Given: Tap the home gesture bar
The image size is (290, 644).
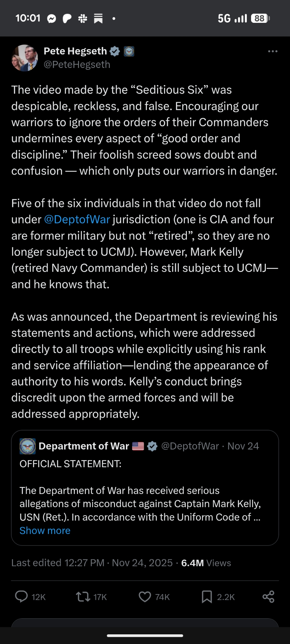Looking at the screenshot, I should [145, 636].
